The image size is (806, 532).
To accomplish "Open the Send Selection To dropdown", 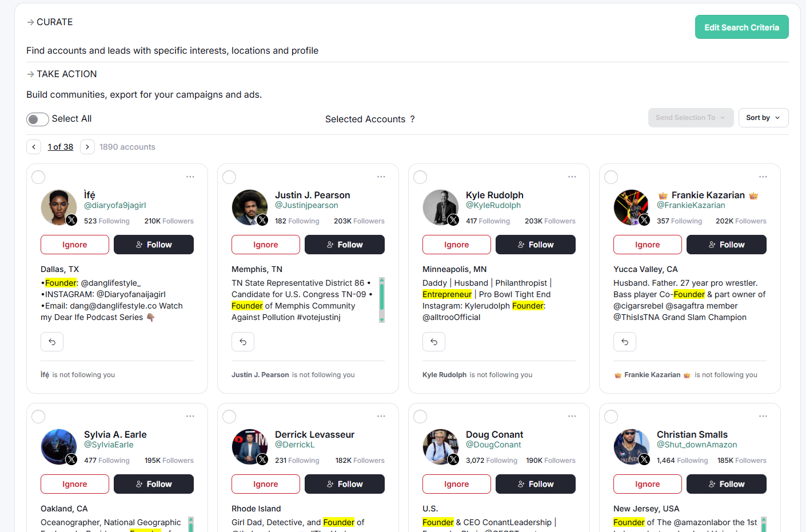I will pos(691,118).
